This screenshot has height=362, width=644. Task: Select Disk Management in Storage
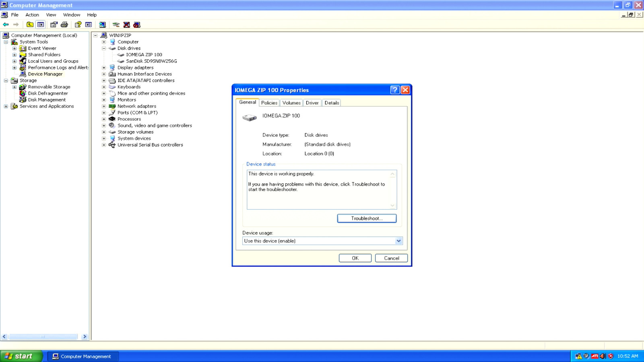tap(47, 100)
